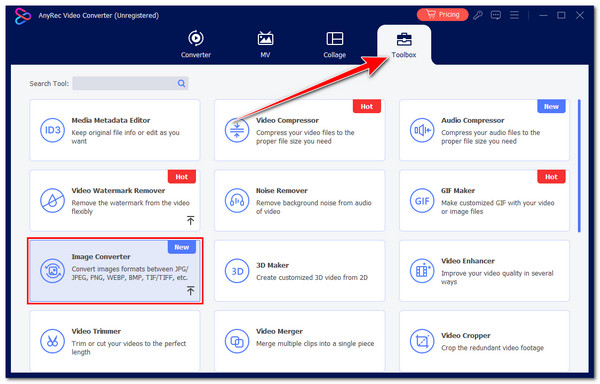Switch to the MV tab
Image resolution: width=600 pixels, height=384 pixels.
(x=265, y=44)
